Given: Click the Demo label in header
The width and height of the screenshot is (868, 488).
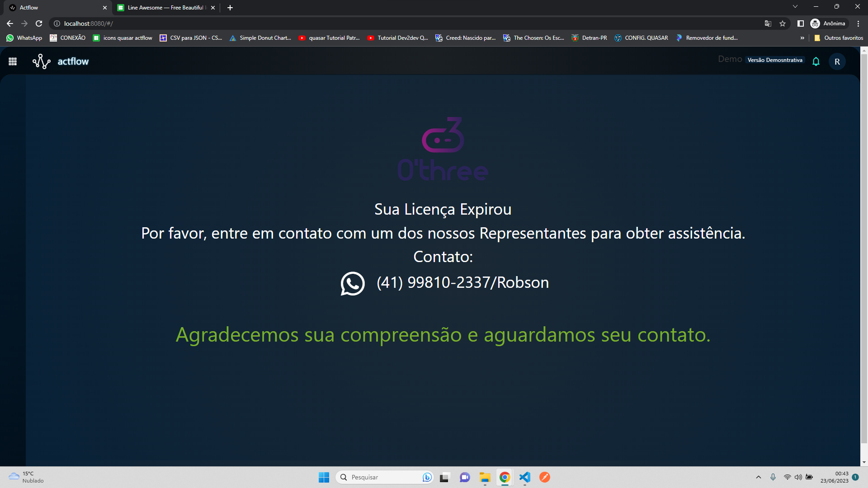Looking at the screenshot, I should pos(730,59).
